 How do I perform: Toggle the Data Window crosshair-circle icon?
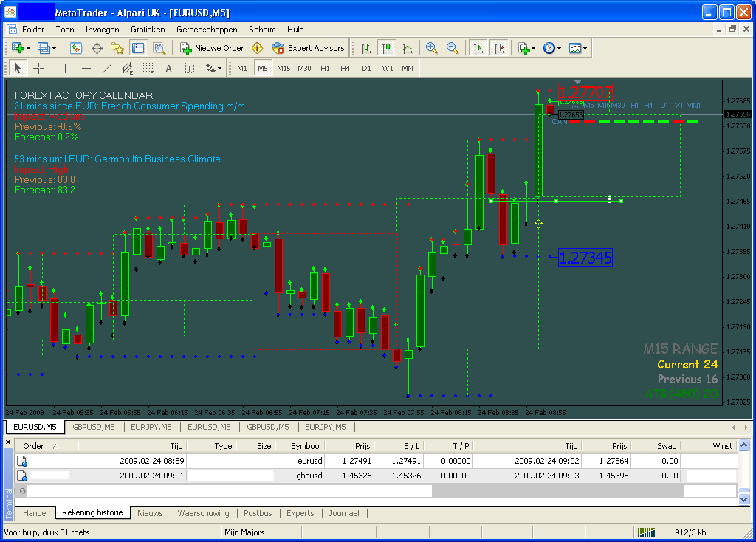97,48
